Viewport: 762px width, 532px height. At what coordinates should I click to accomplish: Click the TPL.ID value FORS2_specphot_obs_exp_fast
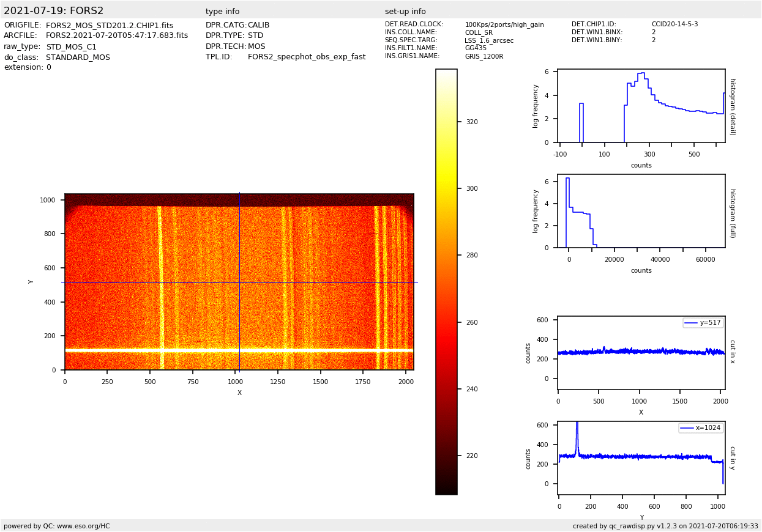307,57
